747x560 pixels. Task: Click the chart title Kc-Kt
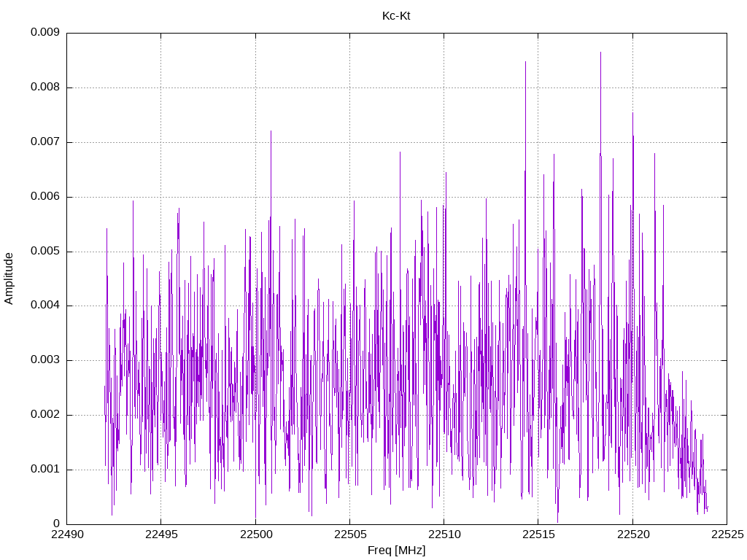click(x=396, y=16)
